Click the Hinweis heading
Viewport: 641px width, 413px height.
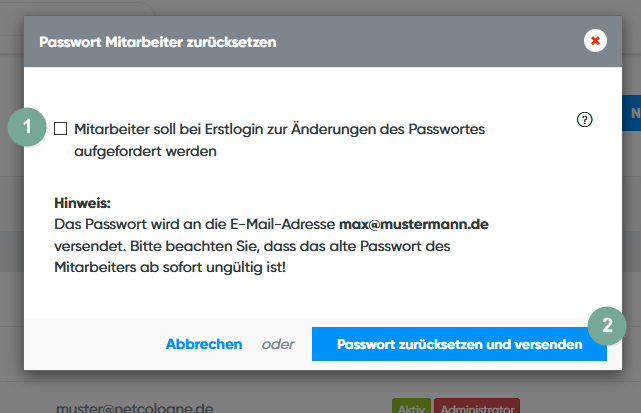tap(82, 202)
